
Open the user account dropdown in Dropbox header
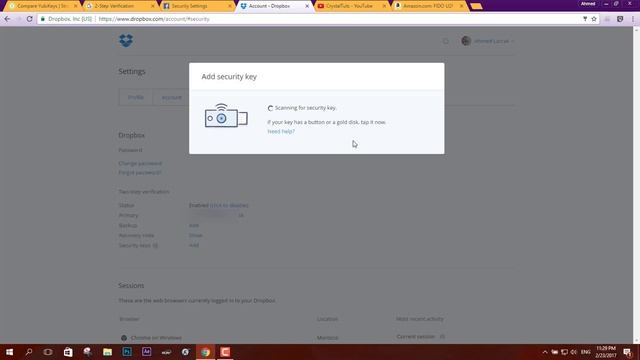click(x=487, y=41)
